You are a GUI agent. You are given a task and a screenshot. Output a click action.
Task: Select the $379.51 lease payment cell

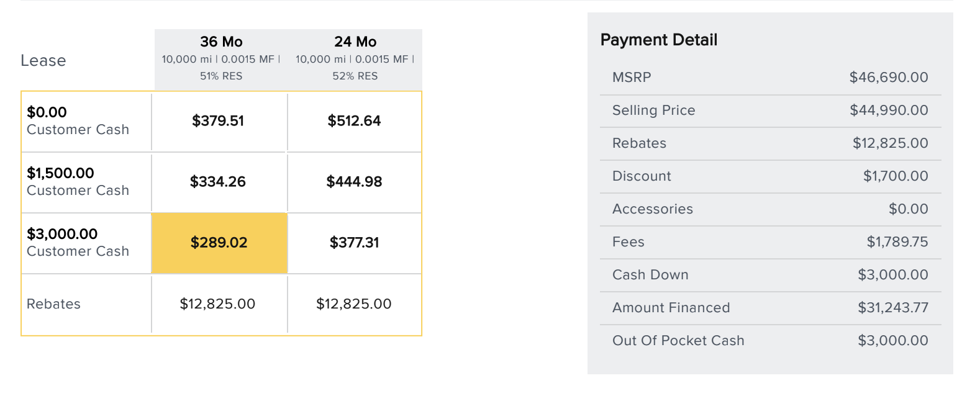[219, 122]
